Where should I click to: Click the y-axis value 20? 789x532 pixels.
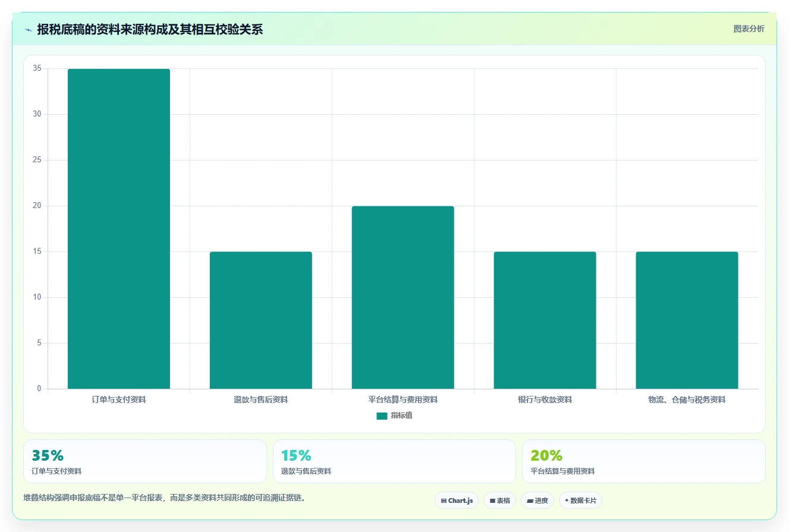click(37, 206)
